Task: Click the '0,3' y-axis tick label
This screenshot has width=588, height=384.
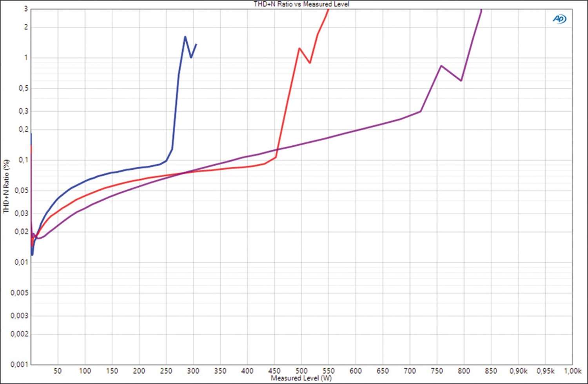Action: click(x=24, y=111)
